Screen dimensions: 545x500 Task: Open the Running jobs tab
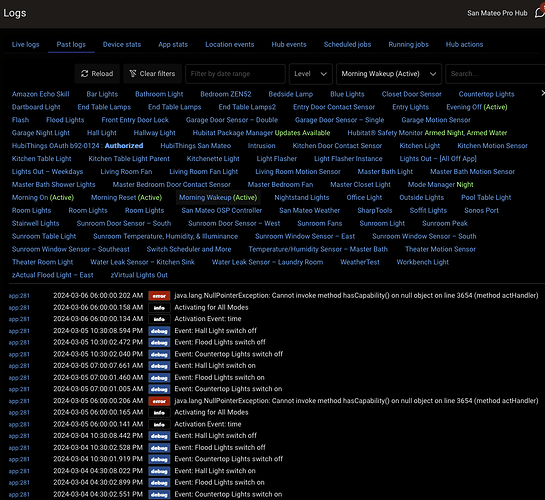pyautogui.click(x=408, y=44)
